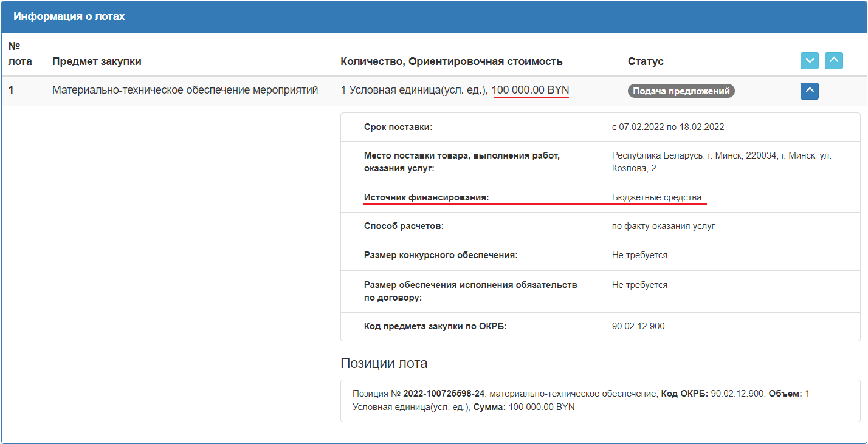Click delivery dates 'с 07.02.2022 по 18.02.2022'
This screenshot has width=868, height=444.
pyautogui.click(x=668, y=127)
